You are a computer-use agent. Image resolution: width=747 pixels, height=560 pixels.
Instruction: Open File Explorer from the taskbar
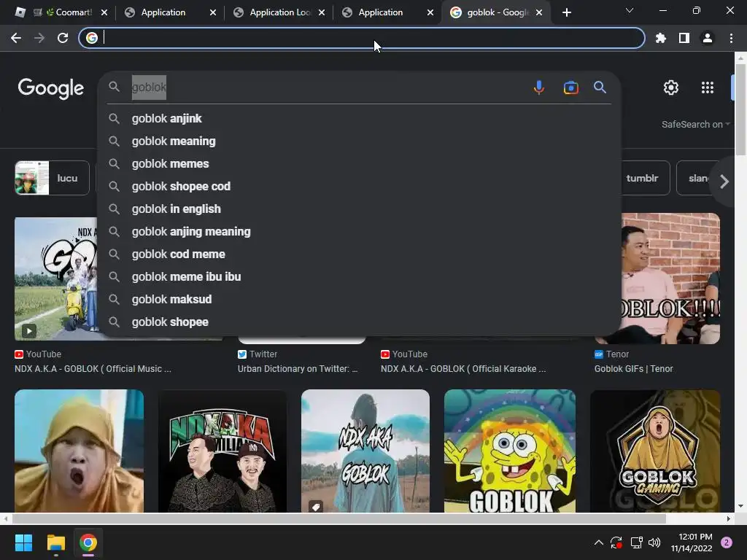click(55, 542)
